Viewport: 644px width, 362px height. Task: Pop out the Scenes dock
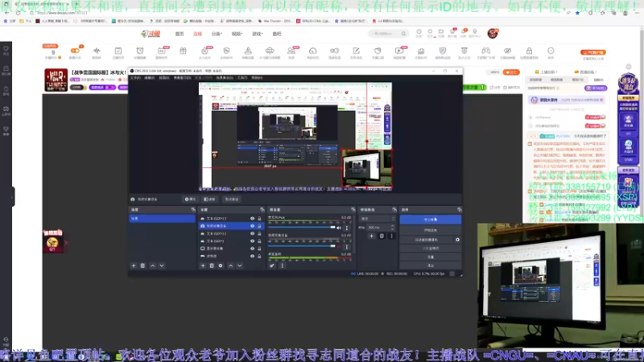193,210
